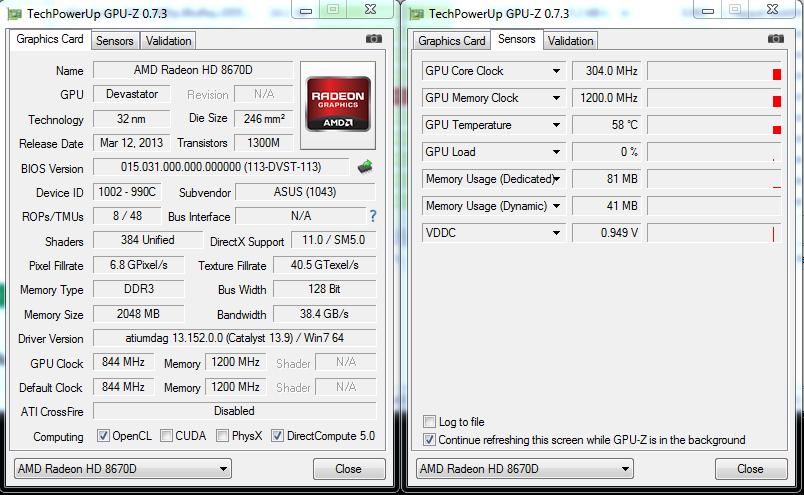Expand the GPU Core Clock dropdown arrow

(x=556, y=71)
